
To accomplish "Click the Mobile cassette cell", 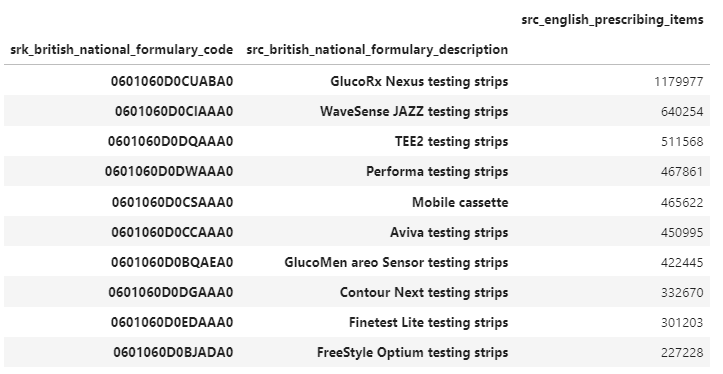I will pos(460,202).
